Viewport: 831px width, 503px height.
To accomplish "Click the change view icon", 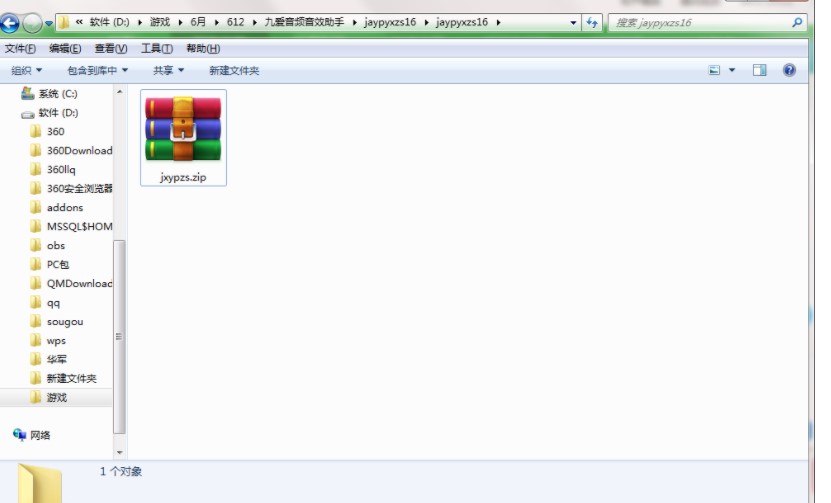I will pyautogui.click(x=714, y=70).
